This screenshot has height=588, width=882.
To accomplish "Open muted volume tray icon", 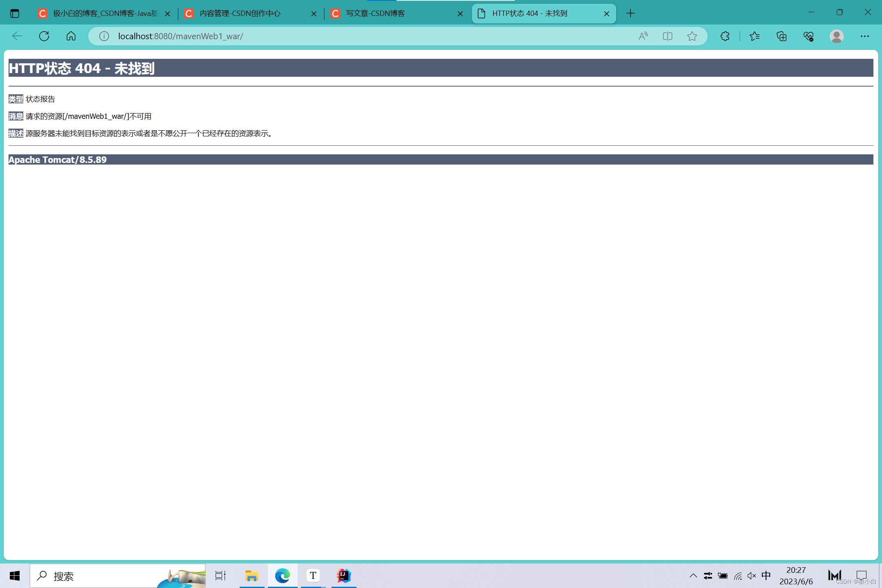I will point(752,576).
